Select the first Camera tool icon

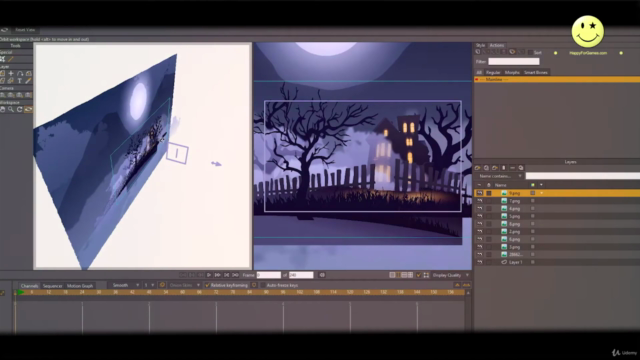(x=3, y=95)
